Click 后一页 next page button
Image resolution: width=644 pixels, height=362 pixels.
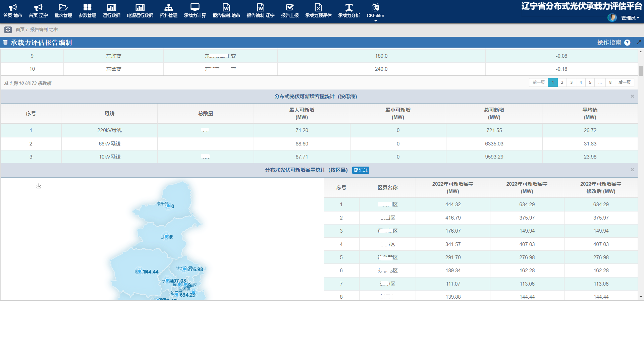(x=624, y=82)
